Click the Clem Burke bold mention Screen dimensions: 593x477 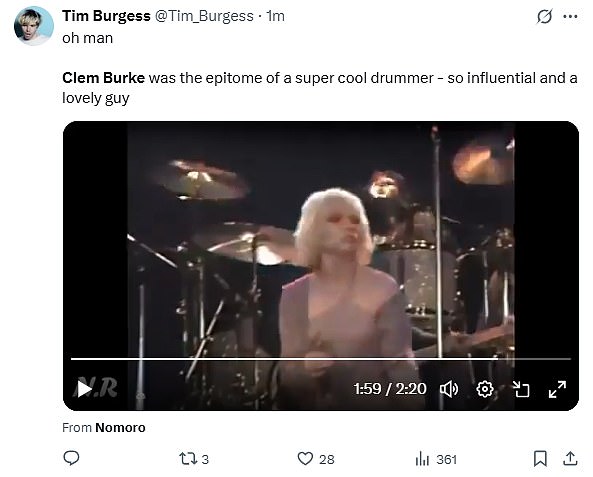[x=103, y=78]
